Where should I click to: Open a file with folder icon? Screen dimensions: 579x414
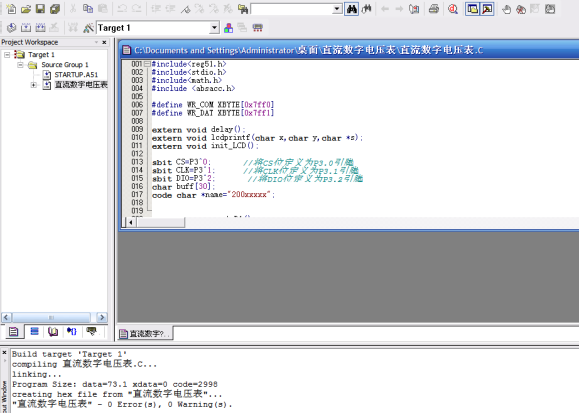(x=25, y=9)
